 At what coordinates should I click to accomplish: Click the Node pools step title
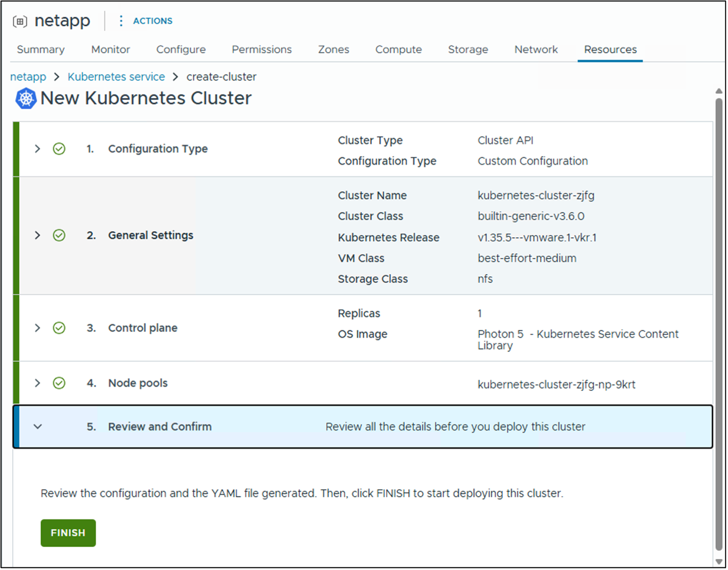pyautogui.click(x=138, y=383)
